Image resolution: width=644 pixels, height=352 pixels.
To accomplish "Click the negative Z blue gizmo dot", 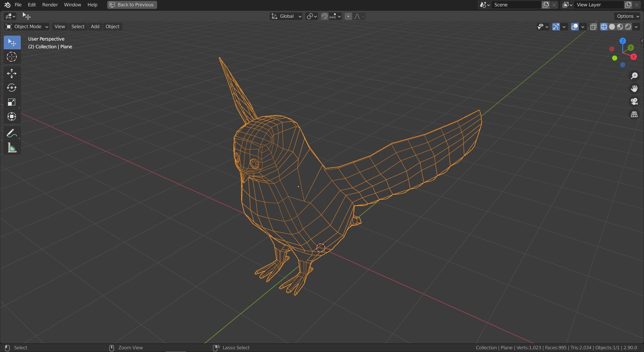I will (x=623, y=65).
